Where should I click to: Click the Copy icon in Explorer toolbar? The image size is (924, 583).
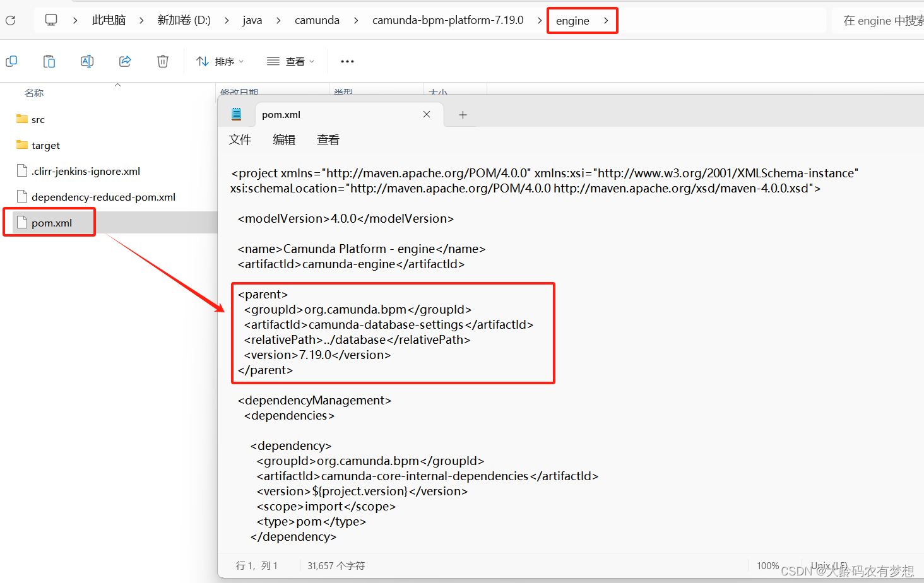pos(11,61)
